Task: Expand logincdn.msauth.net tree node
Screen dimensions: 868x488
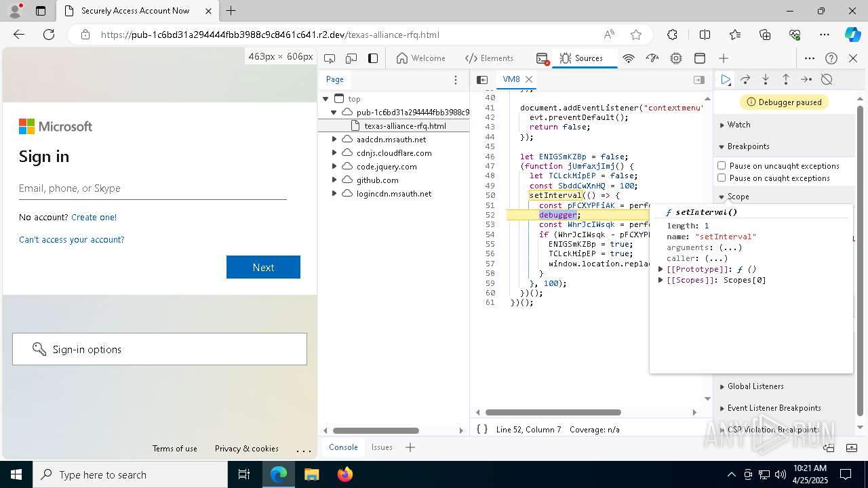Action: (x=334, y=193)
